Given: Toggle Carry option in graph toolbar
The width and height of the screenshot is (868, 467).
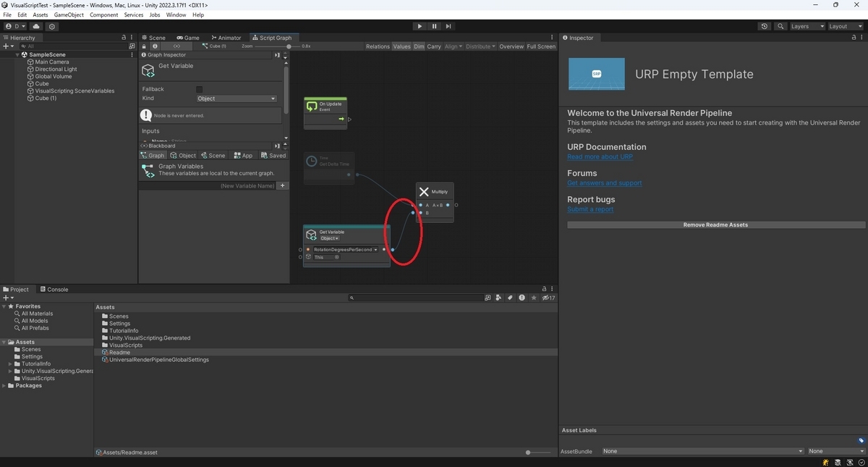Looking at the screenshot, I should [434, 46].
